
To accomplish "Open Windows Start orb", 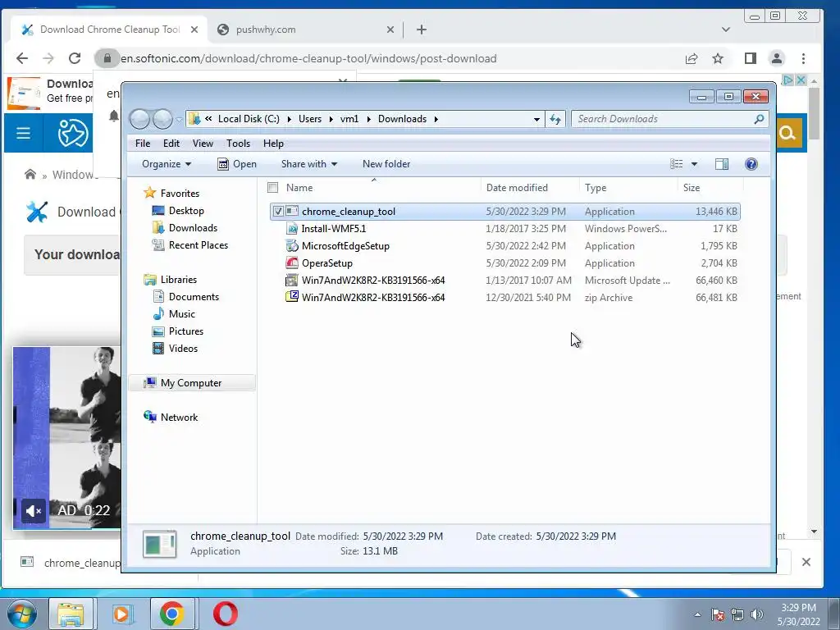I will click(x=22, y=614).
